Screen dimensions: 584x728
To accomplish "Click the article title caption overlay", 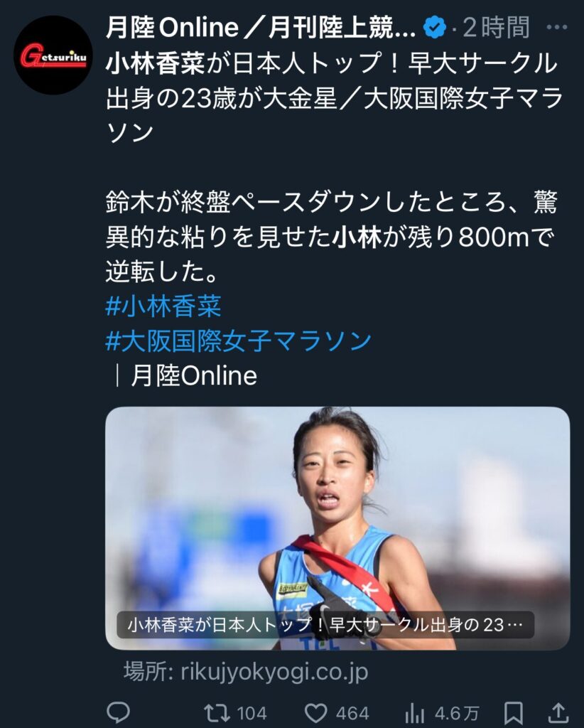I will (x=325, y=624).
